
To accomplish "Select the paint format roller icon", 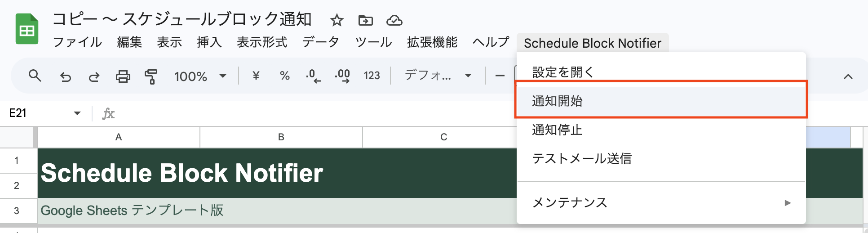I will [151, 76].
